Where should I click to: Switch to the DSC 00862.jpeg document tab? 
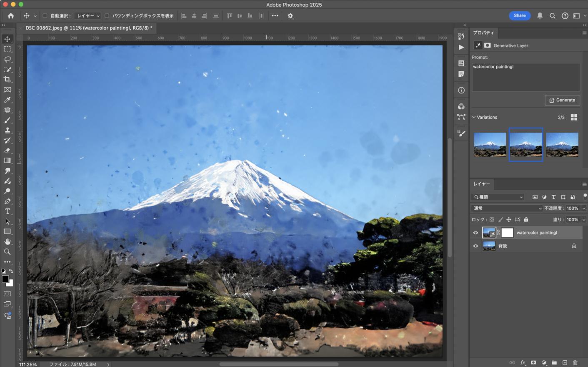pyautogui.click(x=88, y=28)
